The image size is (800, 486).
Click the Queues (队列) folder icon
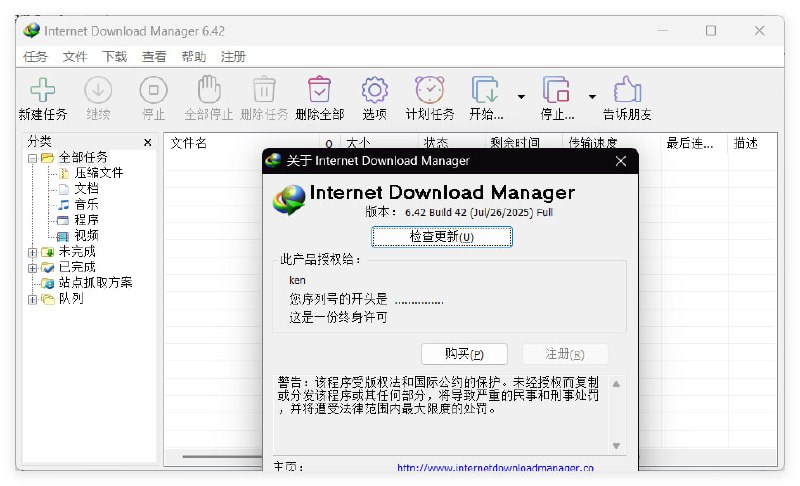click(x=47, y=299)
